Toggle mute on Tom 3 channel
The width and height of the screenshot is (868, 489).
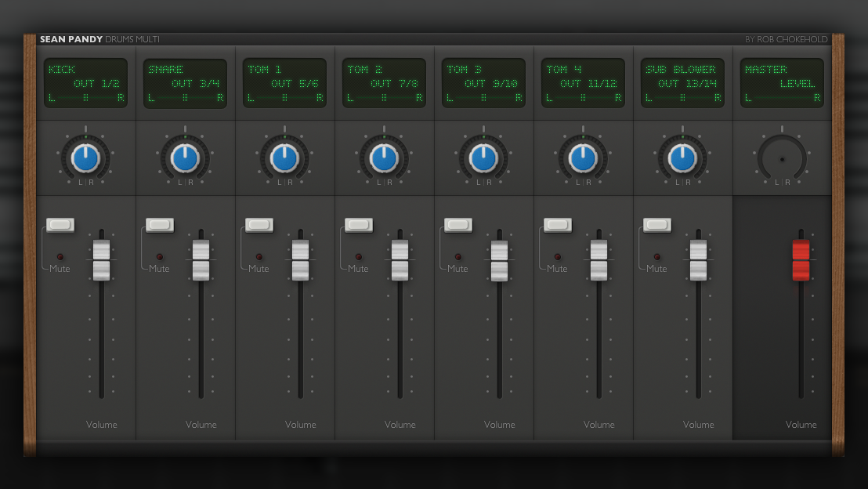(458, 225)
